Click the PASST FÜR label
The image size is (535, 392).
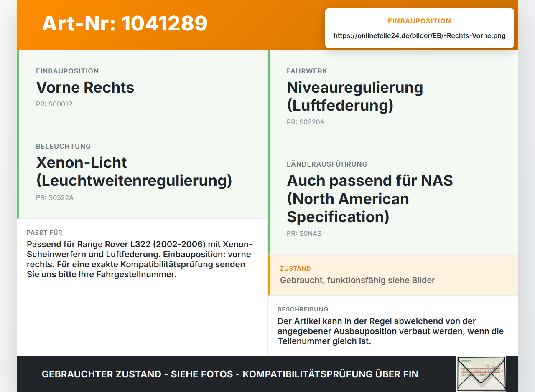(45, 233)
